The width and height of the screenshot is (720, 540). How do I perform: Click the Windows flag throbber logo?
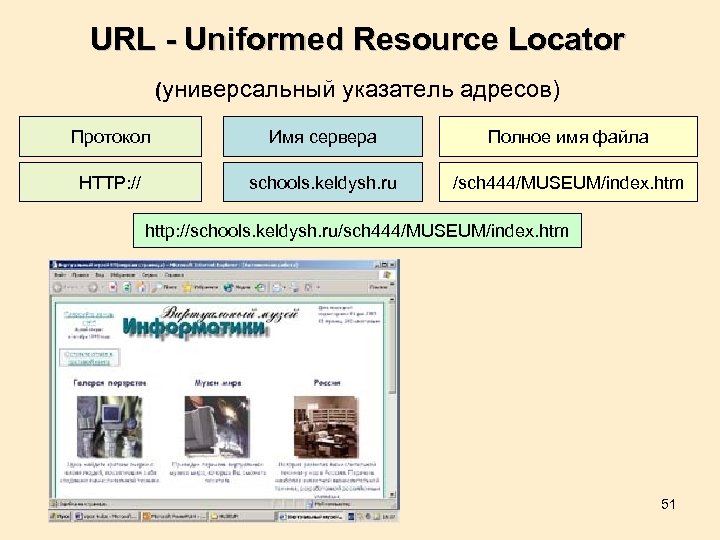click(x=387, y=275)
